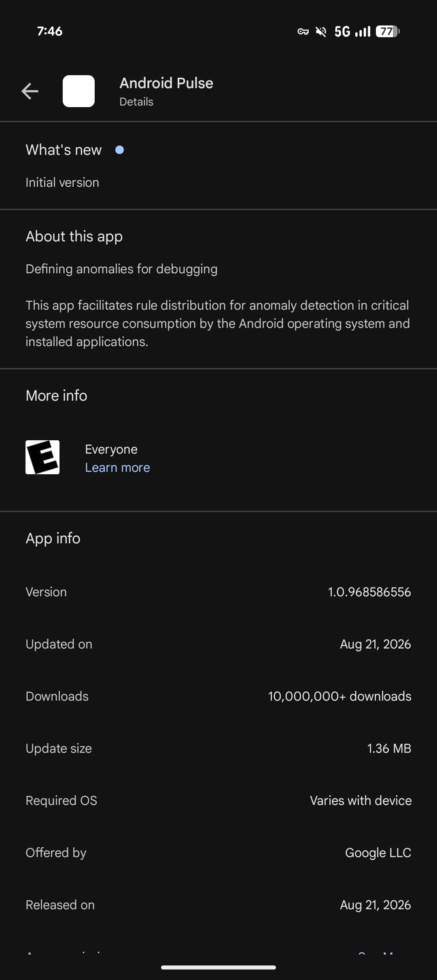This screenshot has height=980, width=437.
Task: Tap the Android Pulse title
Action: [166, 83]
